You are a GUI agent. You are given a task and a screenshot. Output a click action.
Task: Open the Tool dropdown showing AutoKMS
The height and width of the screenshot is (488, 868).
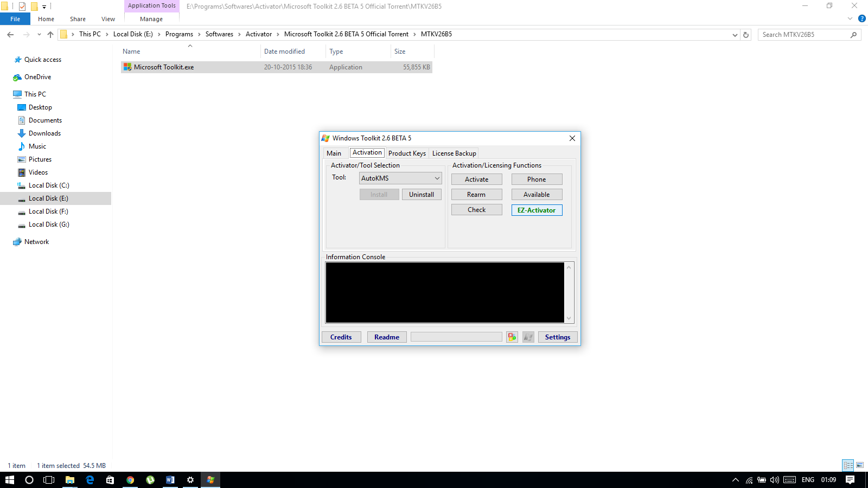tap(401, 178)
